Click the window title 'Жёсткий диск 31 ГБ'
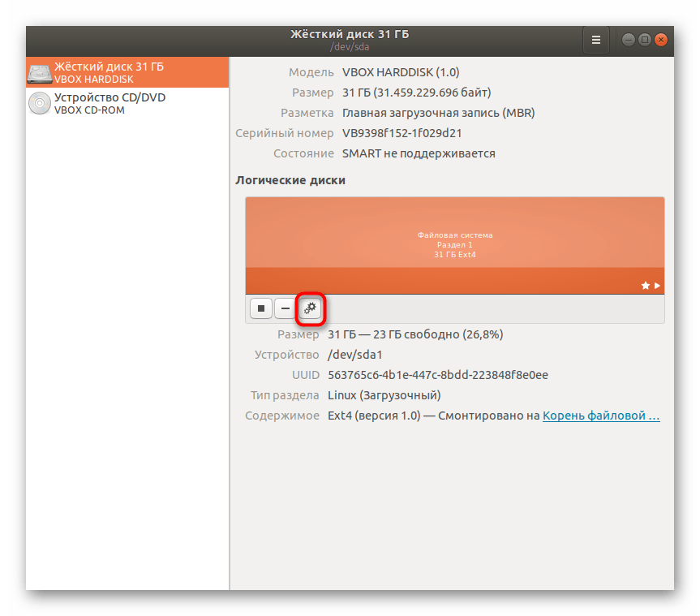Image resolution: width=700 pixels, height=616 pixels. 350,34
